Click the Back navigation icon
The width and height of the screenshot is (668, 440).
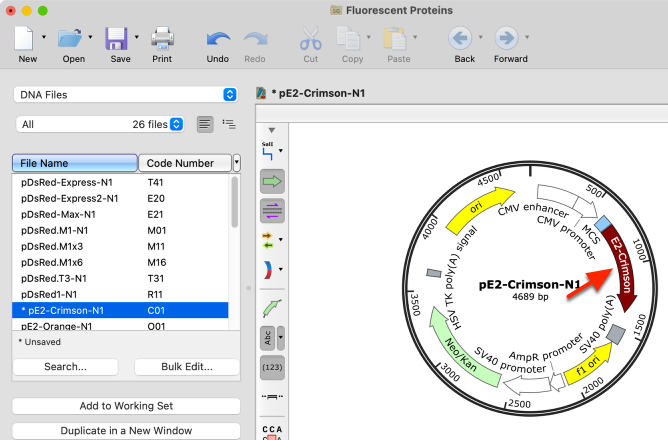tap(460, 38)
